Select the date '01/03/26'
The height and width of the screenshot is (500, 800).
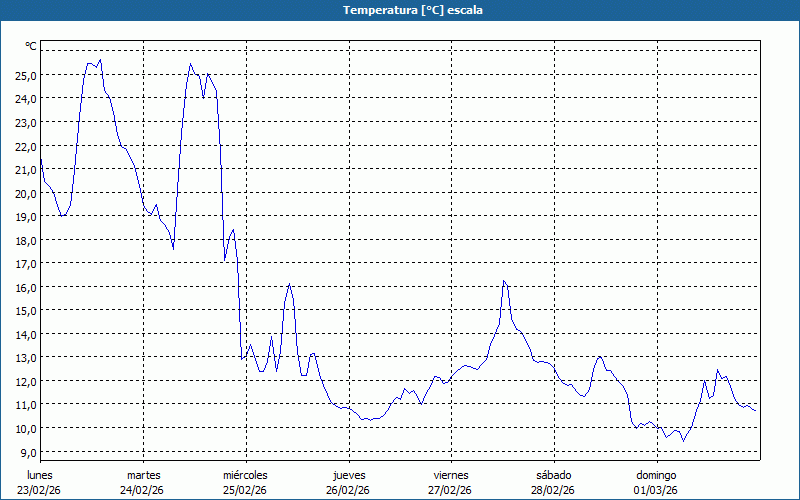[656, 491]
